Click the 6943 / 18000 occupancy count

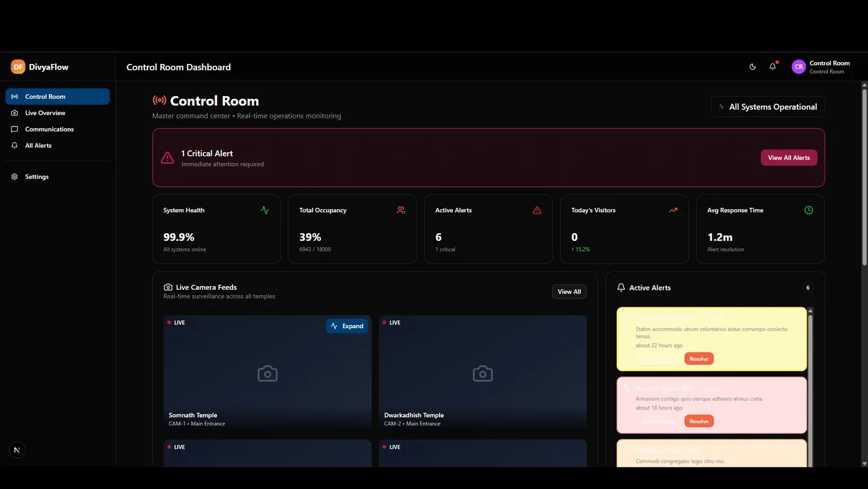315,249
